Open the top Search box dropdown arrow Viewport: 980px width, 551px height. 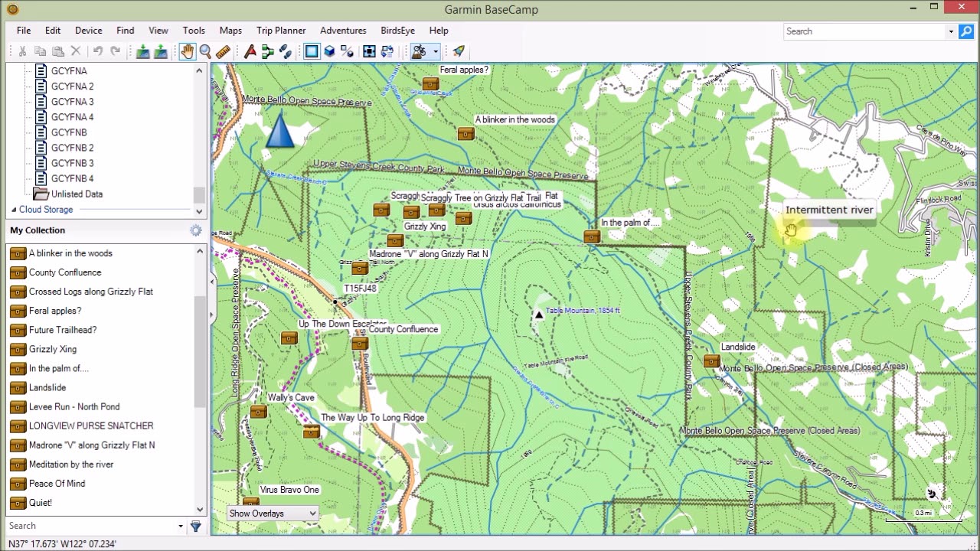[x=951, y=31]
